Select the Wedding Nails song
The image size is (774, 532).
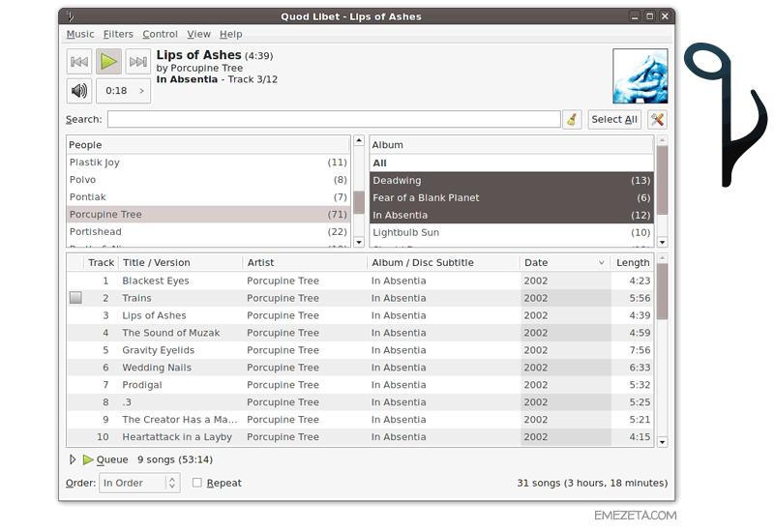[360, 368]
